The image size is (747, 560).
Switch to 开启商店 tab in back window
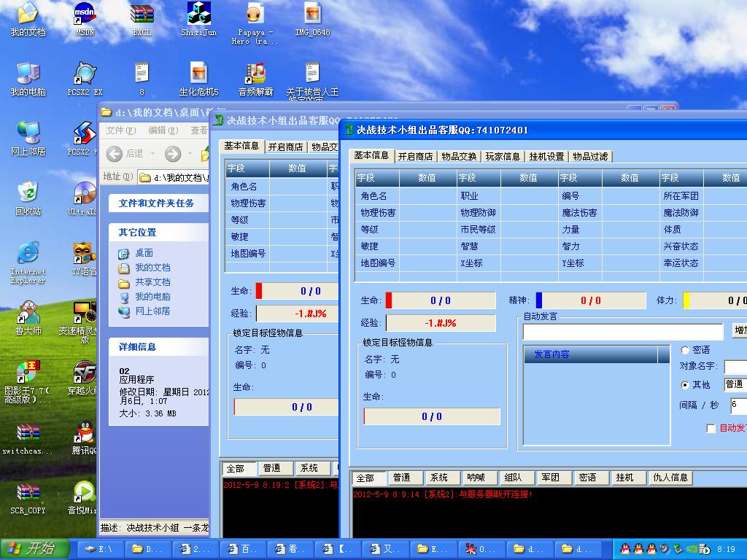(285, 147)
